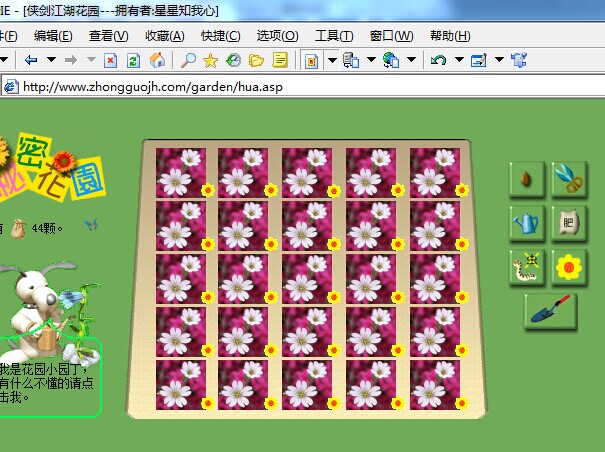Click the open folders toolbar icon
The width and height of the screenshot is (605, 452).
(x=256, y=60)
